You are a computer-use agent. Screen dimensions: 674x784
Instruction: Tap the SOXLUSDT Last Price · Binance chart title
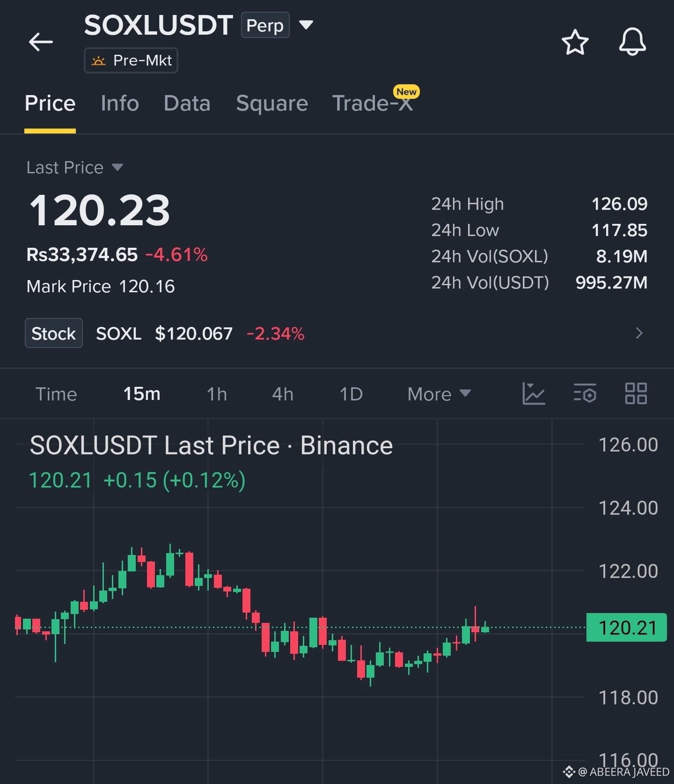211,445
